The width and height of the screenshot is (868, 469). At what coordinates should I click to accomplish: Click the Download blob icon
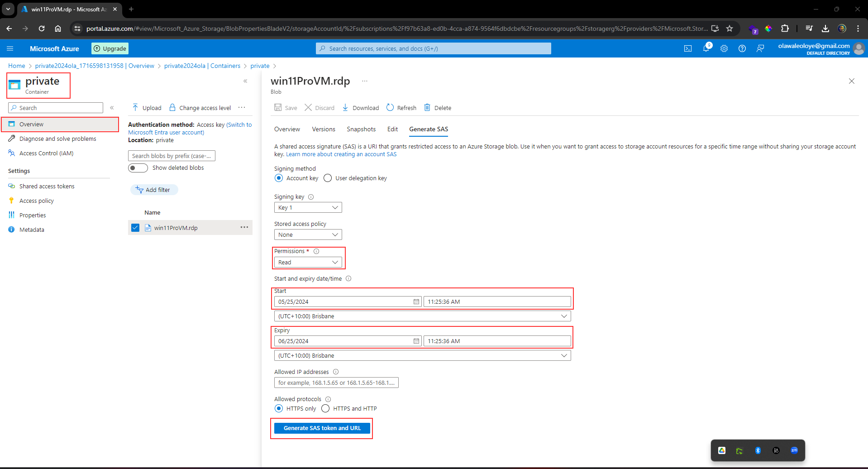(345, 107)
